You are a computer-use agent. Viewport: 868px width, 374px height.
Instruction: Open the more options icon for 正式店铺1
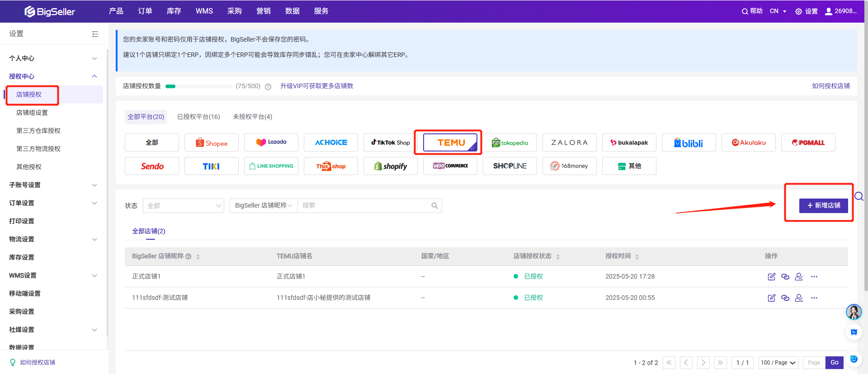coord(814,276)
